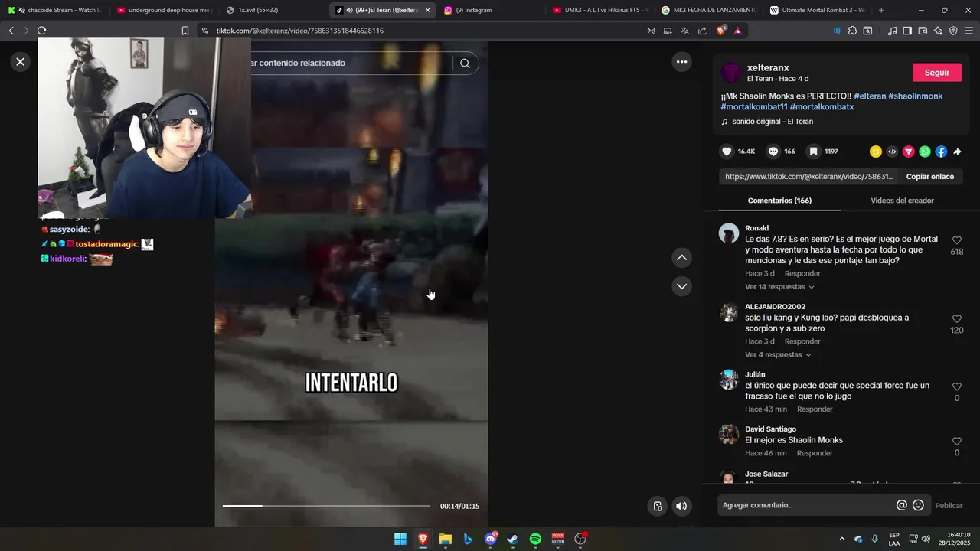This screenshot has height=551, width=980.
Task: Click the xelteranx profile avatar
Action: tap(731, 73)
